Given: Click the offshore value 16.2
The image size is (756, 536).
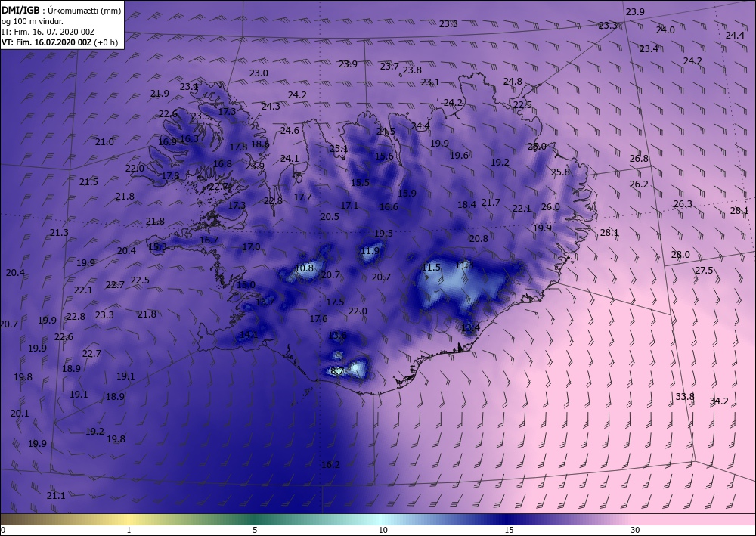Looking at the screenshot, I should point(330,465).
